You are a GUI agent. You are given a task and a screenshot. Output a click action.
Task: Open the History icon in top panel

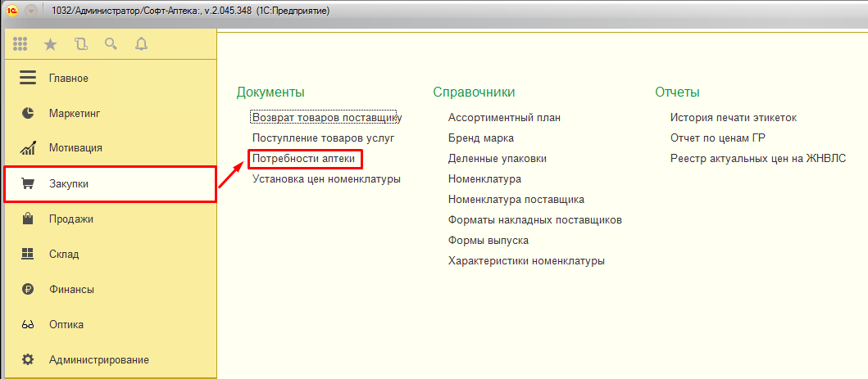80,43
